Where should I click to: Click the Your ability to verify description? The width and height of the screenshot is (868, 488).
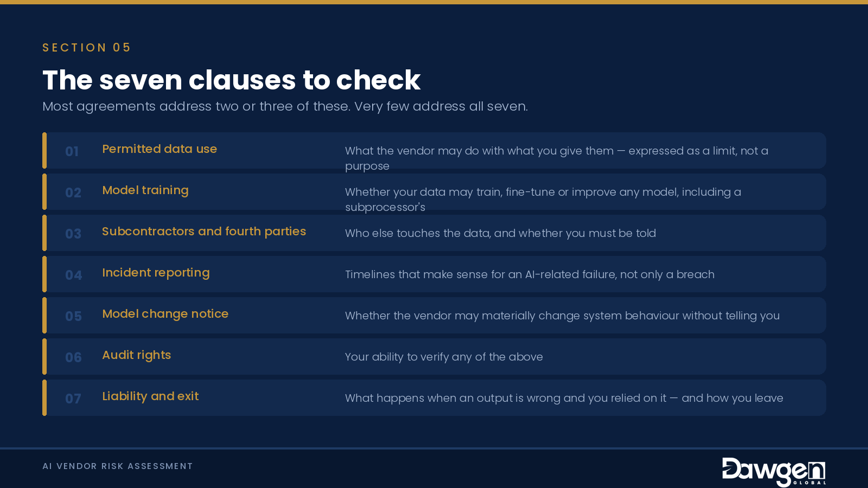(444, 357)
